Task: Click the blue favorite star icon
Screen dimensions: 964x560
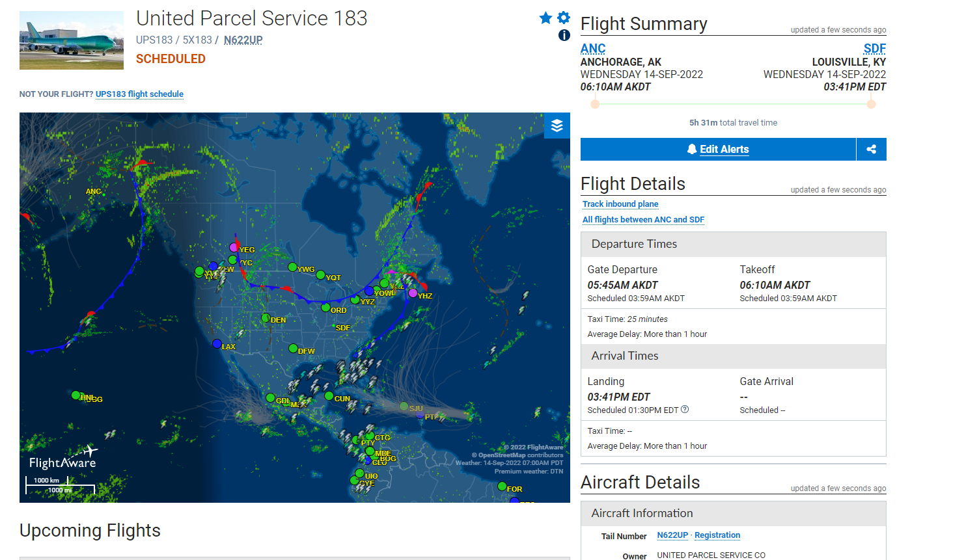Action: coord(545,18)
